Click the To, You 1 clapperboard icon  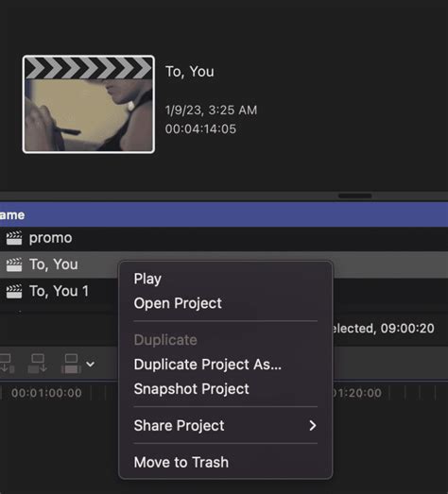point(14,291)
